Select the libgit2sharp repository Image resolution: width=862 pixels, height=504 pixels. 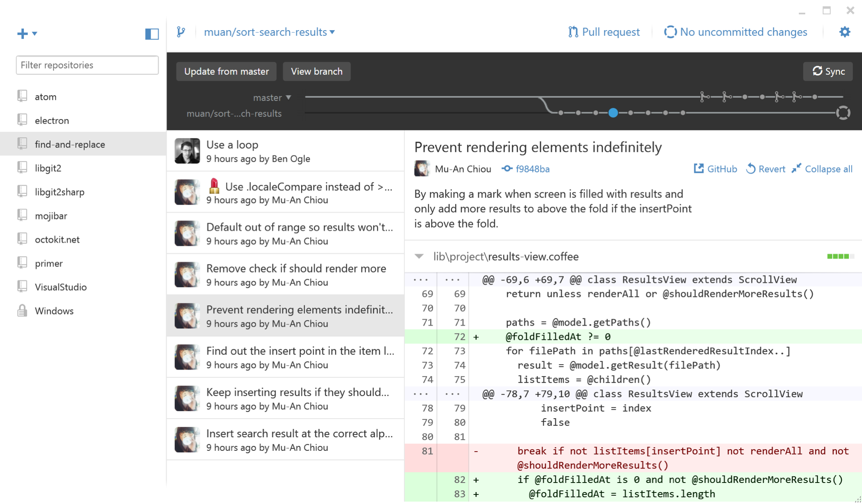(x=59, y=192)
